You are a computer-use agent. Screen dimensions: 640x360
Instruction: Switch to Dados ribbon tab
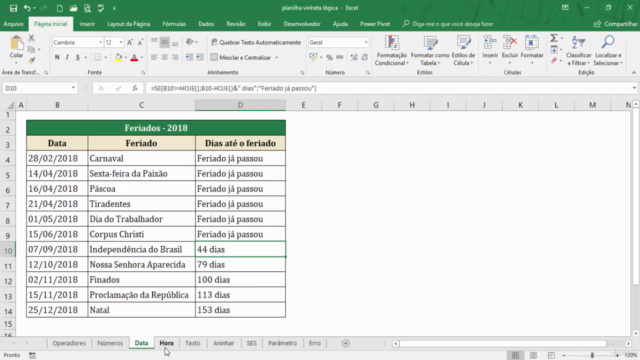(206, 24)
